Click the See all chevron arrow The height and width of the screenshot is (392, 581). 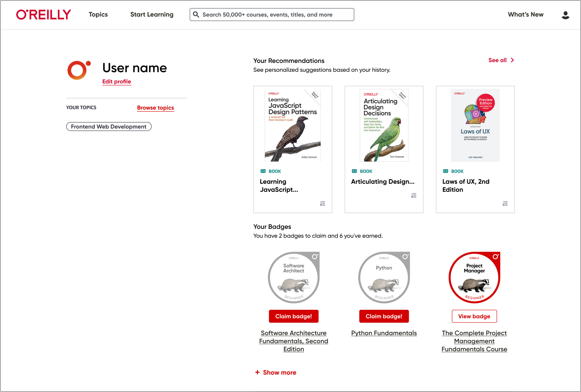click(x=512, y=60)
